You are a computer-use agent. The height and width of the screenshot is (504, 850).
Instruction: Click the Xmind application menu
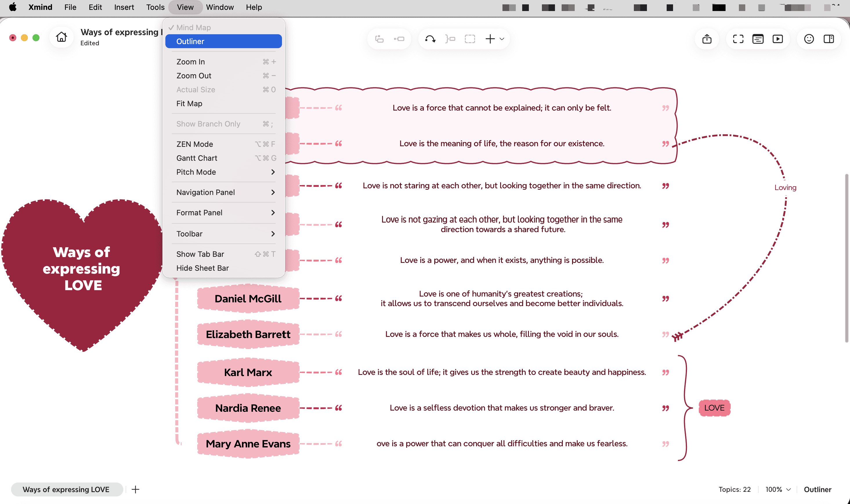[40, 7]
